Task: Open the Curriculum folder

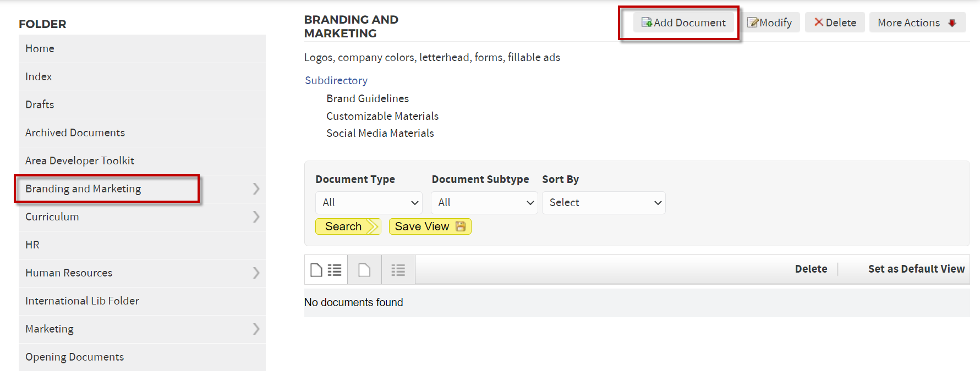Action: pyautogui.click(x=142, y=217)
